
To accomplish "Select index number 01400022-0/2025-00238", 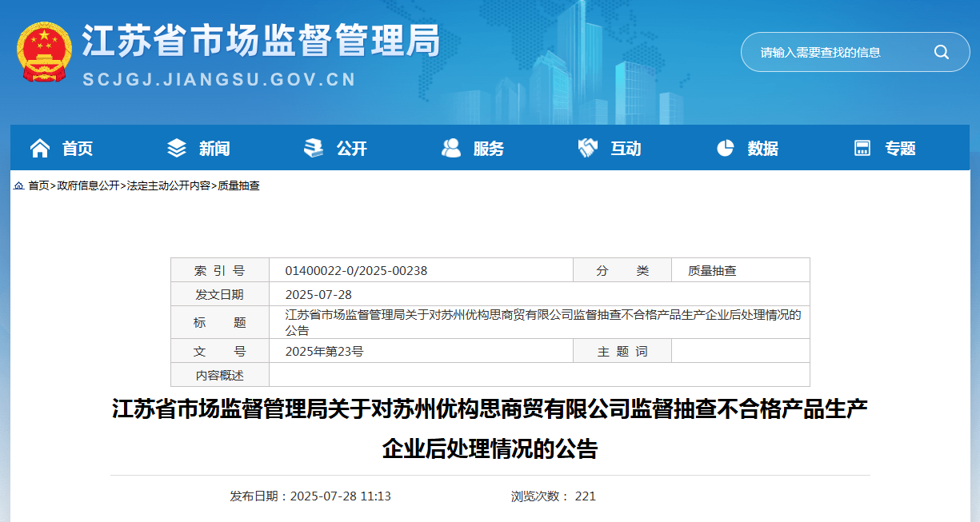I will (356, 270).
